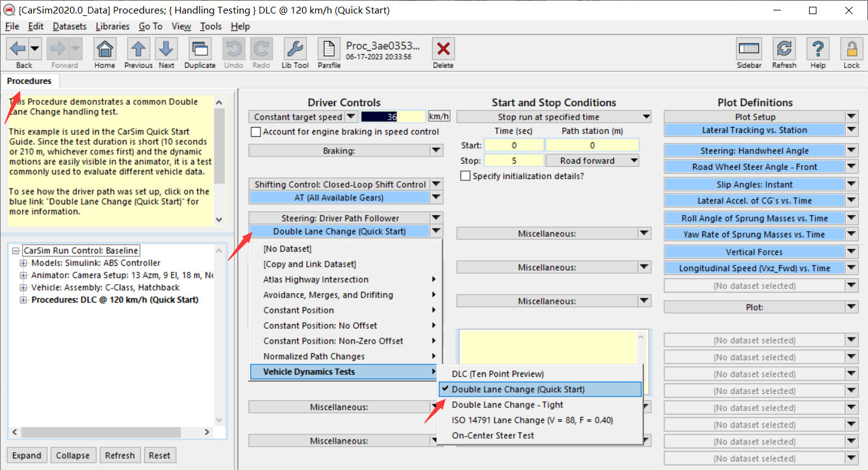Open the Parsfile document icon

pos(329,49)
